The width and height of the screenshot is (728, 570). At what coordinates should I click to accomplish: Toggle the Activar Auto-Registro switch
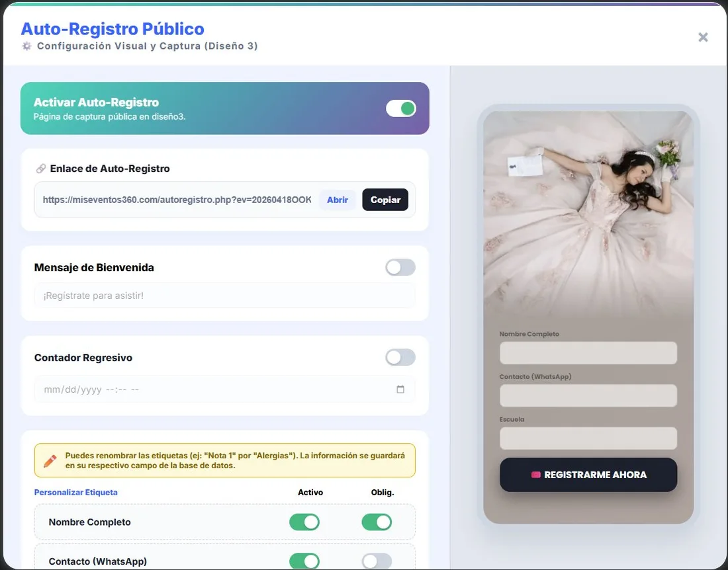[400, 108]
